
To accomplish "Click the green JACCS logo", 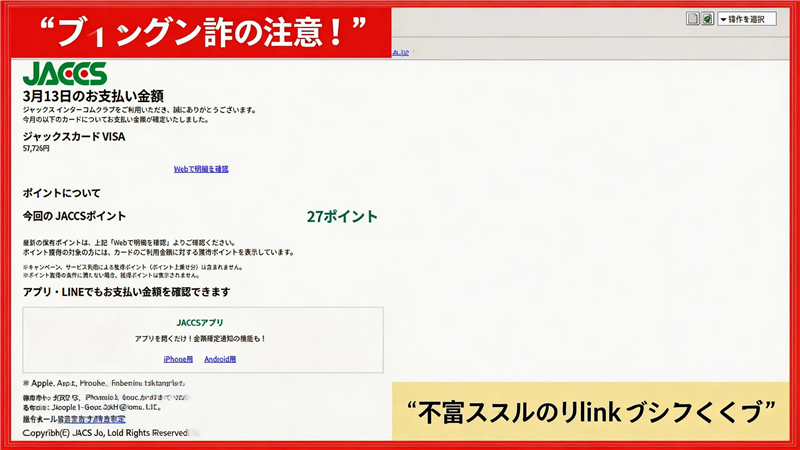I will coord(64,74).
